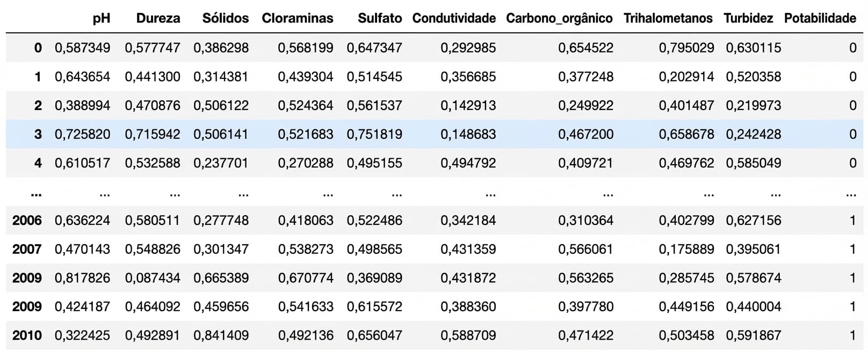Click pH value 0,643654

click(x=82, y=77)
